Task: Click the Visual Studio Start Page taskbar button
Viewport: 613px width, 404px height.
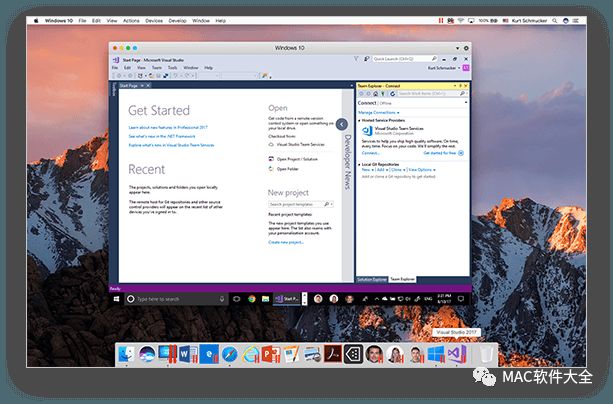Action: click(287, 299)
